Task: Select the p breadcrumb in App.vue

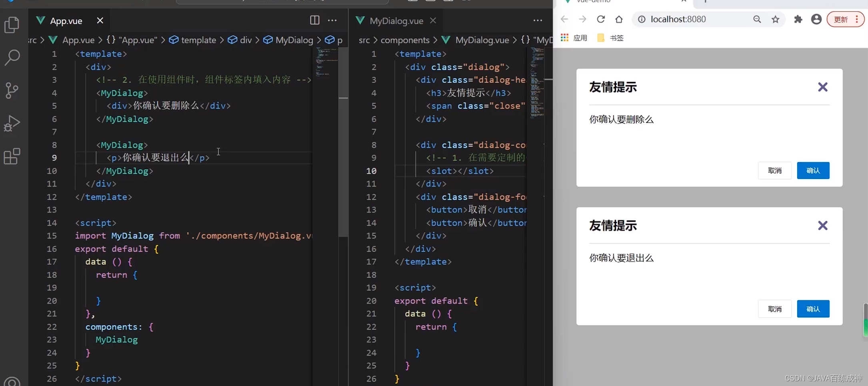Action: click(x=334, y=40)
